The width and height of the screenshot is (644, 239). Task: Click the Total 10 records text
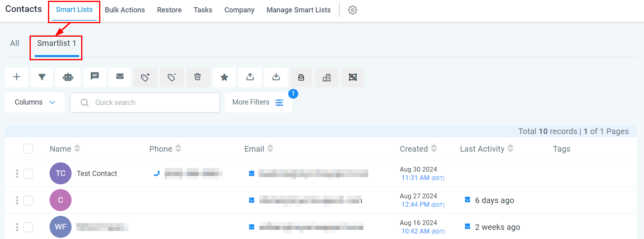[548, 131]
